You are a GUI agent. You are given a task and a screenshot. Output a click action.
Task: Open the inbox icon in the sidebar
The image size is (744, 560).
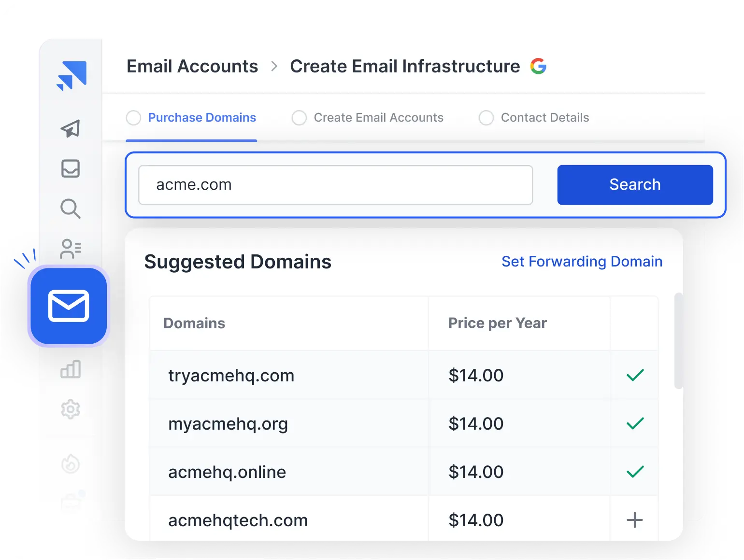click(71, 168)
